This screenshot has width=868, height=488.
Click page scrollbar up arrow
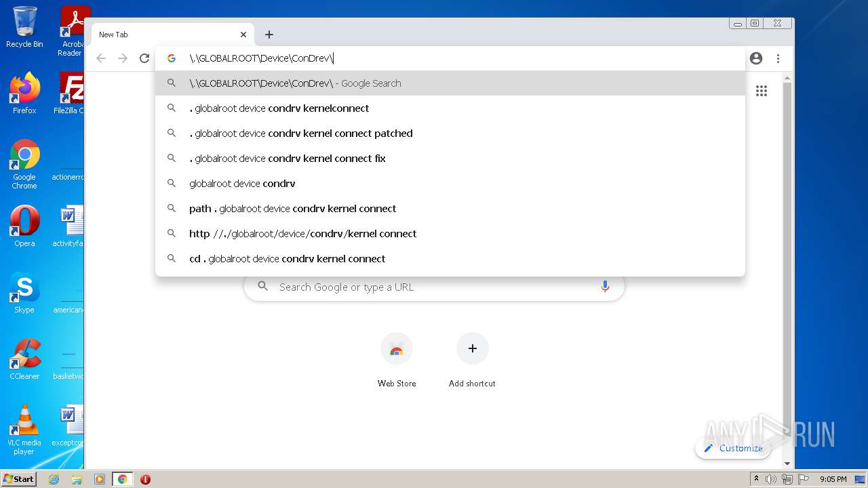[x=787, y=79]
